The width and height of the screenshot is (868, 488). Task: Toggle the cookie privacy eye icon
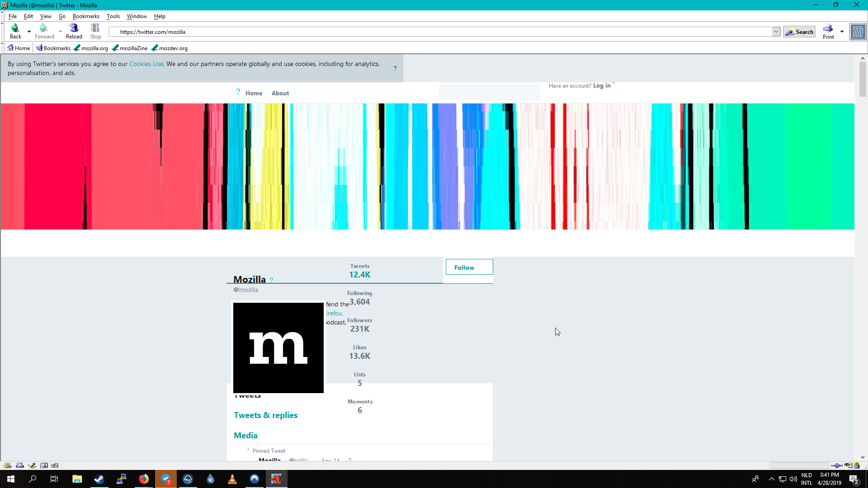pos(848,465)
